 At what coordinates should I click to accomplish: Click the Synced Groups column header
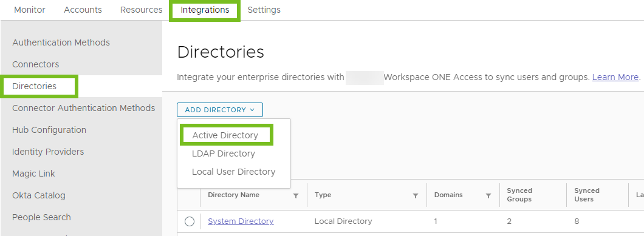click(519, 195)
